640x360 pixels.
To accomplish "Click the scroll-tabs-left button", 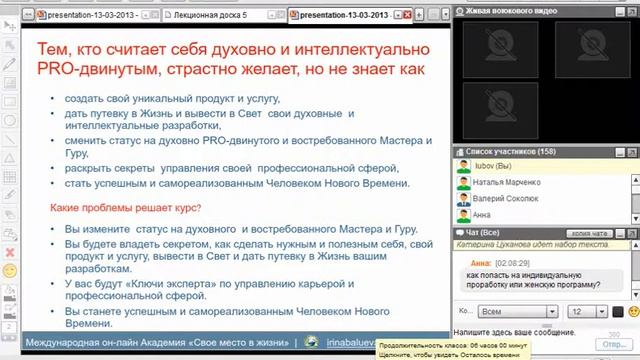I will (27, 15).
